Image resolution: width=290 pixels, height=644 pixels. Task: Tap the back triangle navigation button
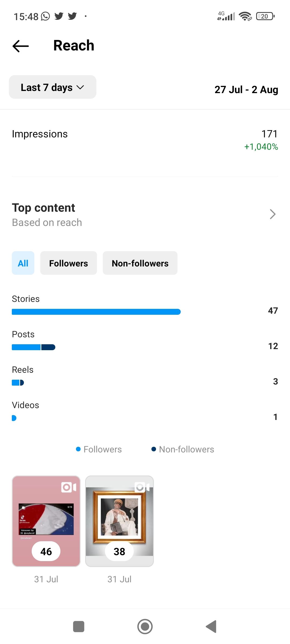(212, 627)
